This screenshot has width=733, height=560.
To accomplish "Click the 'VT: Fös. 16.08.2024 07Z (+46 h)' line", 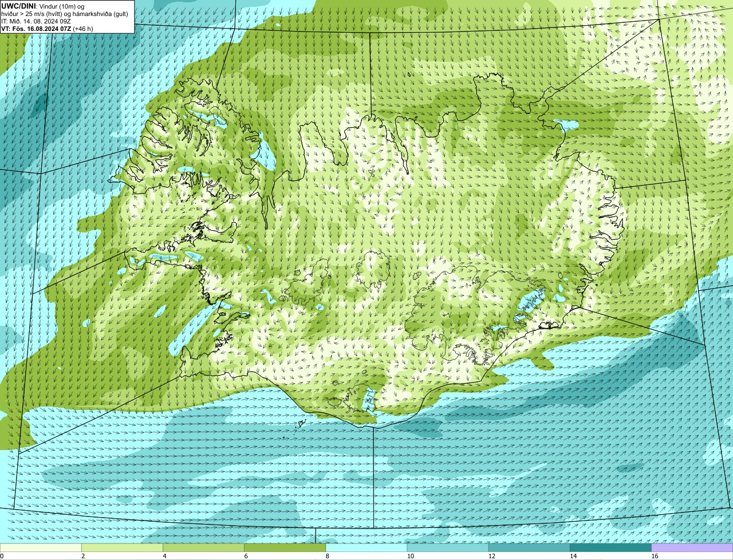I will [48, 29].
